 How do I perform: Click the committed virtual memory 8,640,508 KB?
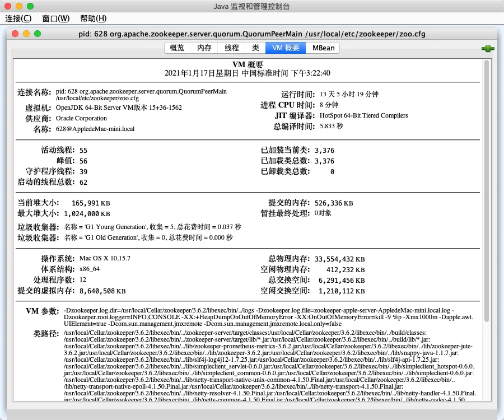102,291
